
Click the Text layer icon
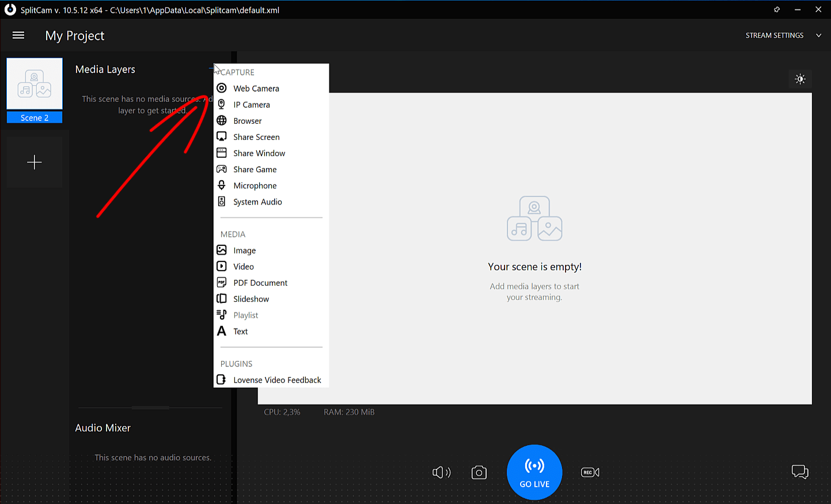click(222, 331)
